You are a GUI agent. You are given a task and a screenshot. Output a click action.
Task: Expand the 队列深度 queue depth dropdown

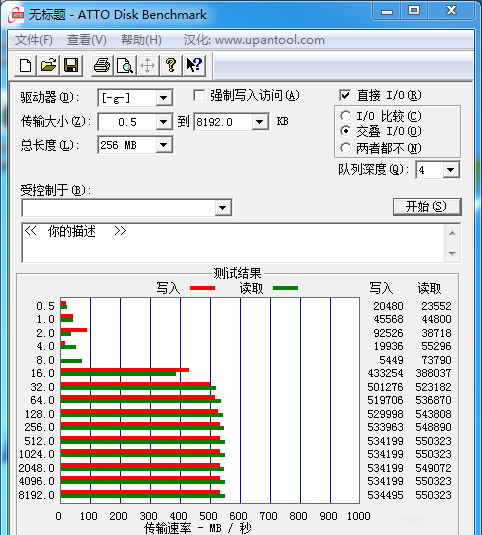tap(451, 170)
